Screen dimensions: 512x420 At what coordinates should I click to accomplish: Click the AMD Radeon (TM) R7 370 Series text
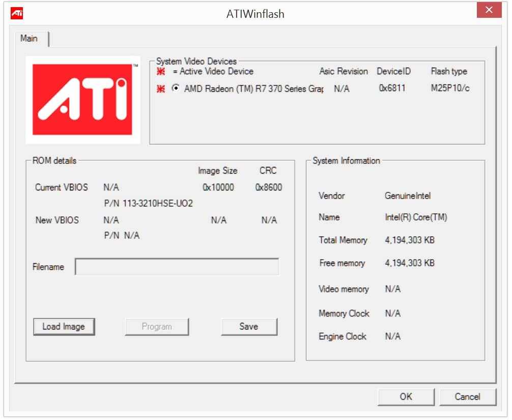coord(254,89)
